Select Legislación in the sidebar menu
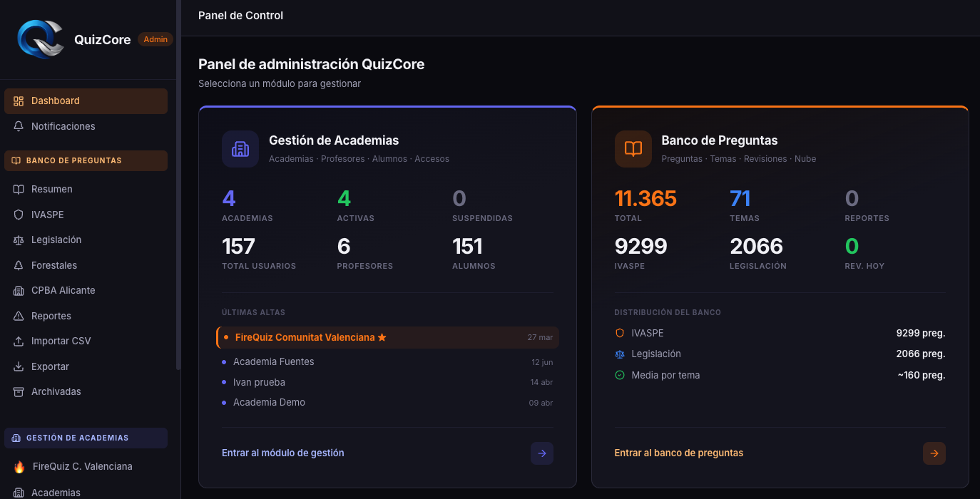Image resolution: width=980 pixels, height=499 pixels. click(86, 240)
